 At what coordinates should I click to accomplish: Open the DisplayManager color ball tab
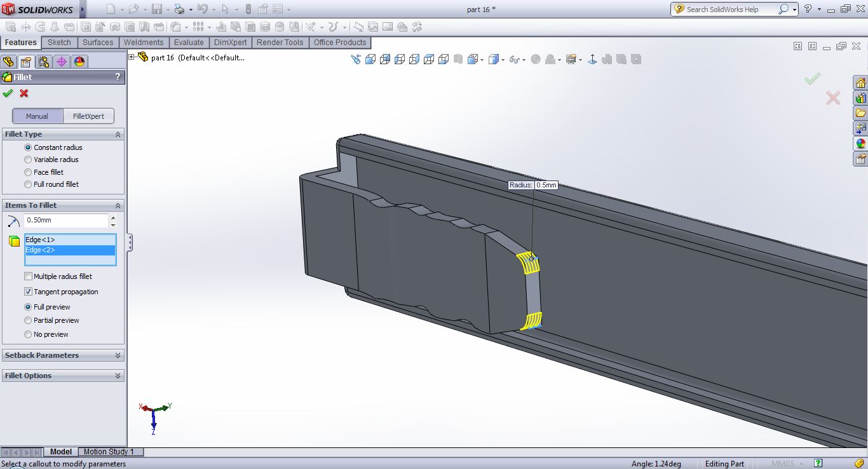[x=79, y=62]
